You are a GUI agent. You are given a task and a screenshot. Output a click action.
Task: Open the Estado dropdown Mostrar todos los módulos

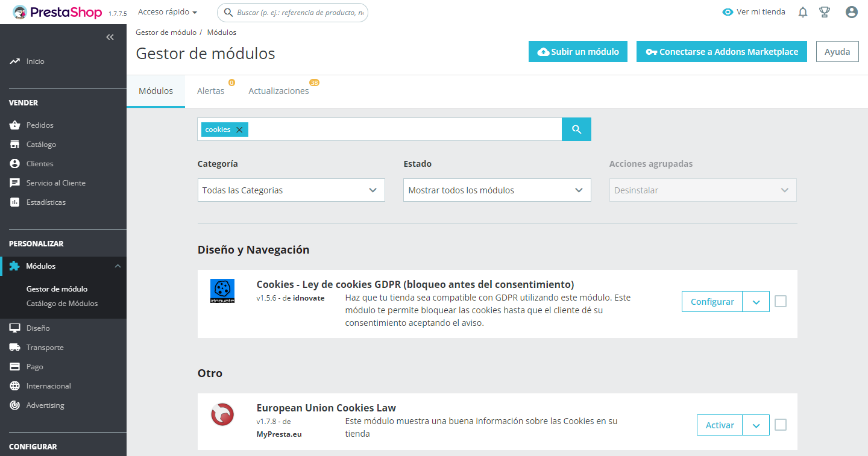click(x=497, y=190)
